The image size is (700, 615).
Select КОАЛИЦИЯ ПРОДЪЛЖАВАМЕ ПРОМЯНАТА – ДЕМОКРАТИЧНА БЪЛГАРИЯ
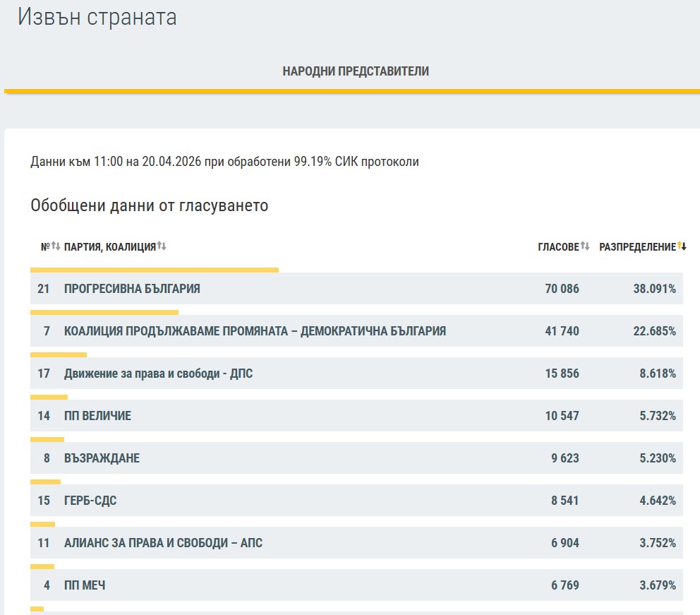tap(255, 331)
